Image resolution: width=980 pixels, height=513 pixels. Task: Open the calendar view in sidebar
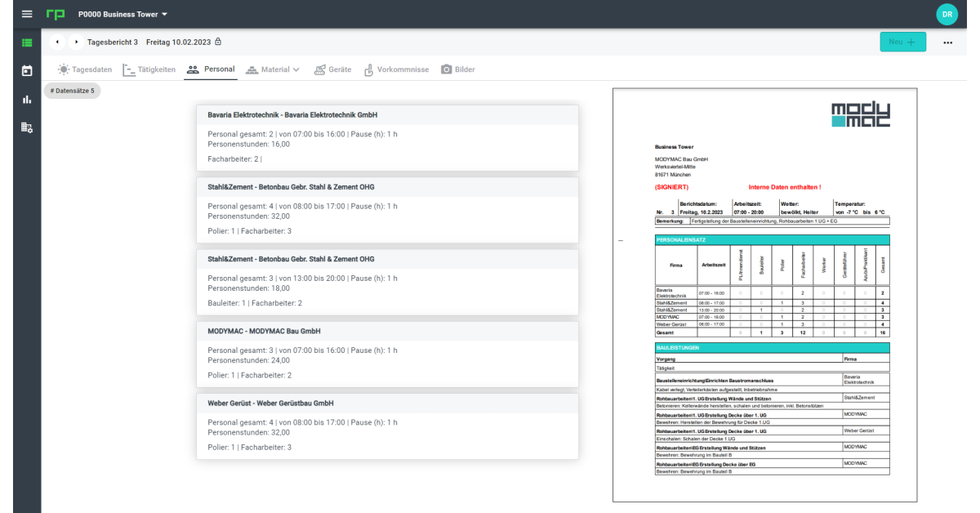(x=27, y=70)
